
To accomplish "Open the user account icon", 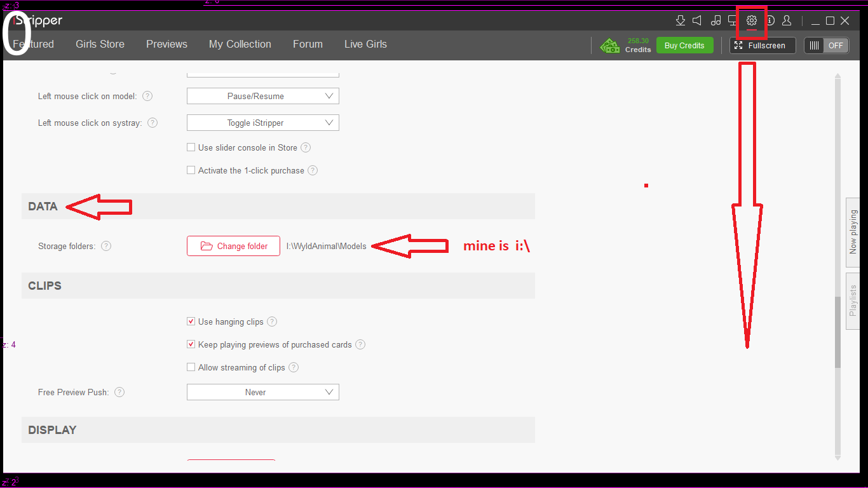I will pyautogui.click(x=787, y=21).
